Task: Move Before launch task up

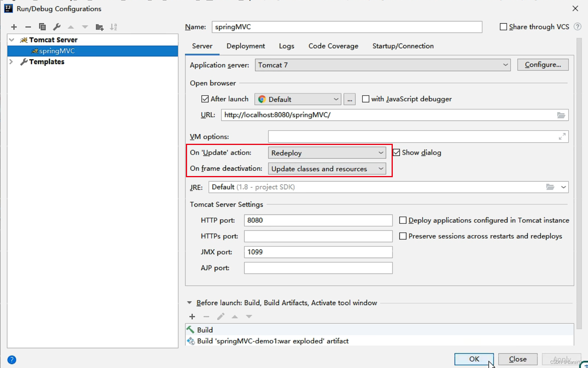Action: [x=235, y=317]
